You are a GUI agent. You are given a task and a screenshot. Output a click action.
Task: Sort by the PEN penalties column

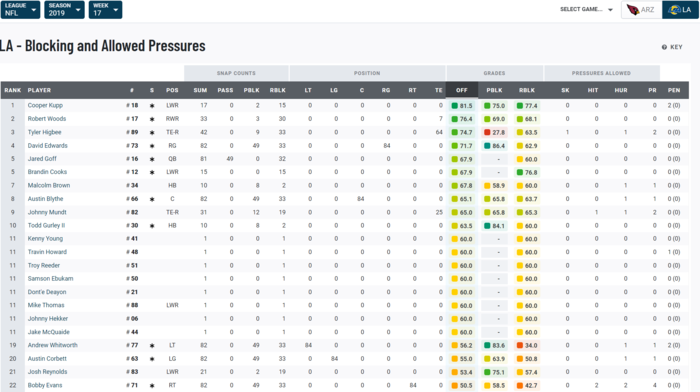[674, 90]
